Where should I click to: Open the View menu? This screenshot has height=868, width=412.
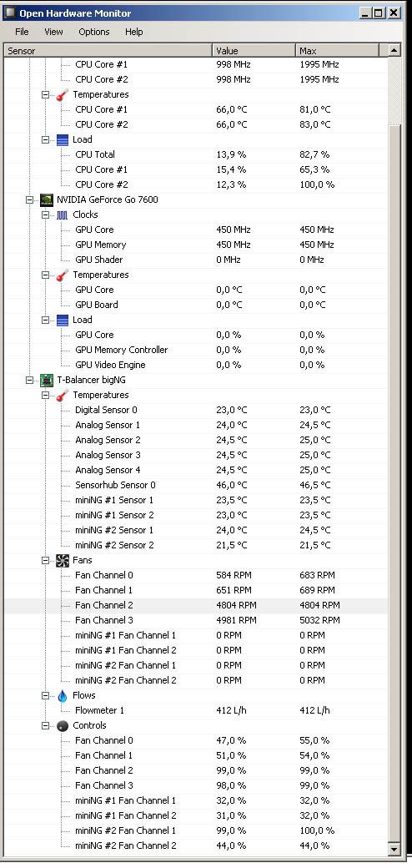[x=53, y=32]
